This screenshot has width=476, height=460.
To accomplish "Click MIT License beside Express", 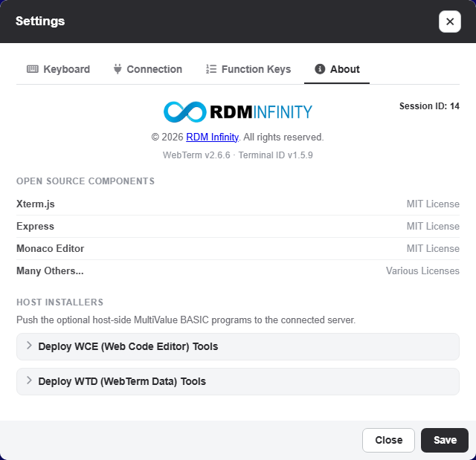I will (x=433, y=226).
